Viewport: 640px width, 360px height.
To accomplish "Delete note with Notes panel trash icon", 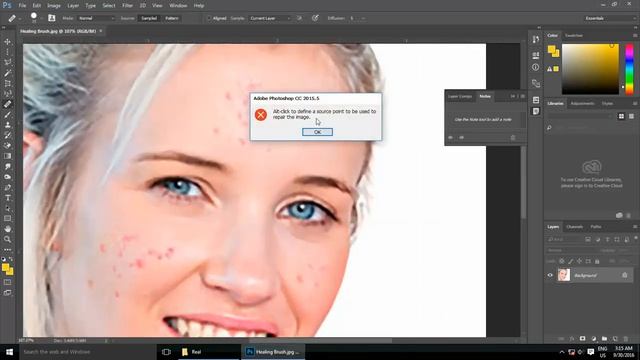I will [x=513, y=138].
